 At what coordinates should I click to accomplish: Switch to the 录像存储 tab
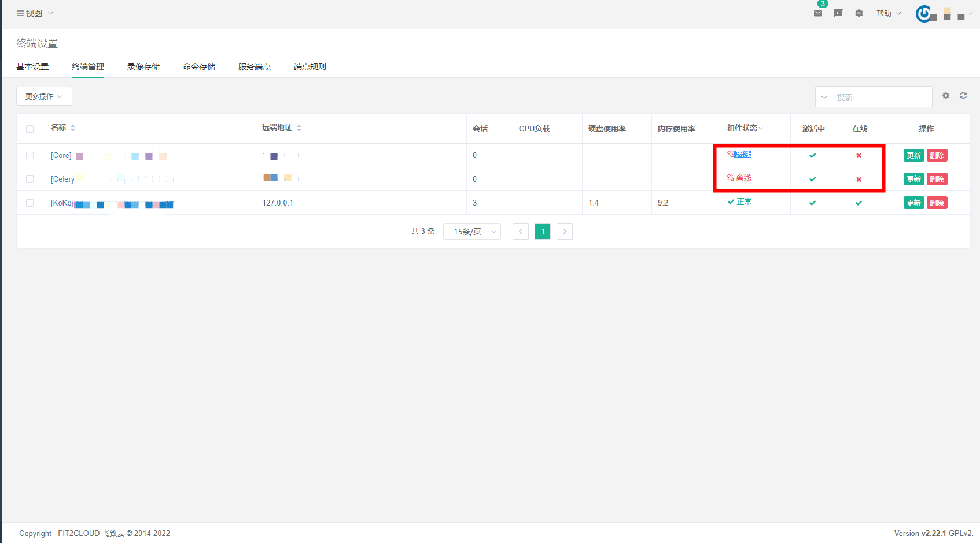143,67
